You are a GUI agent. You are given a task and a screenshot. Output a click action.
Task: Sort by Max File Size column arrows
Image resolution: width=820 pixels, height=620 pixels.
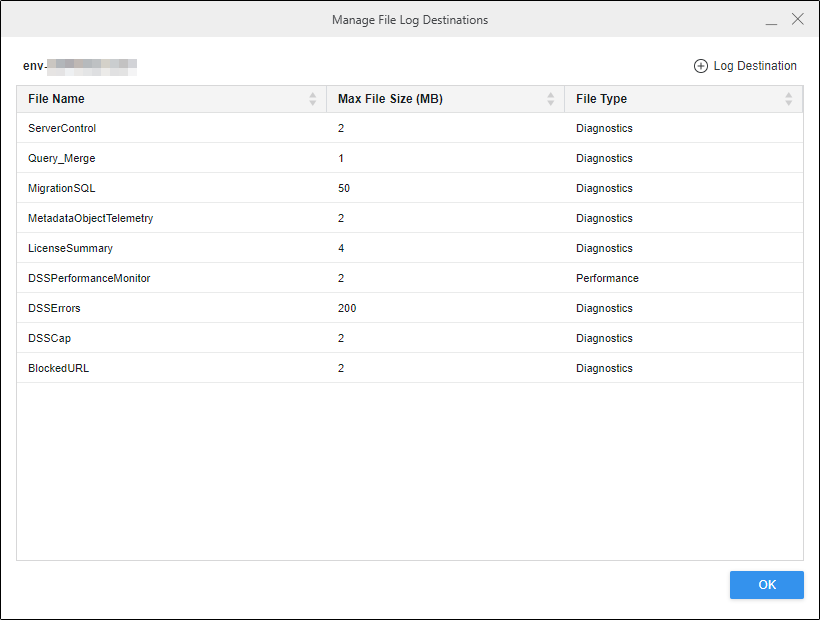click(550, 99)
